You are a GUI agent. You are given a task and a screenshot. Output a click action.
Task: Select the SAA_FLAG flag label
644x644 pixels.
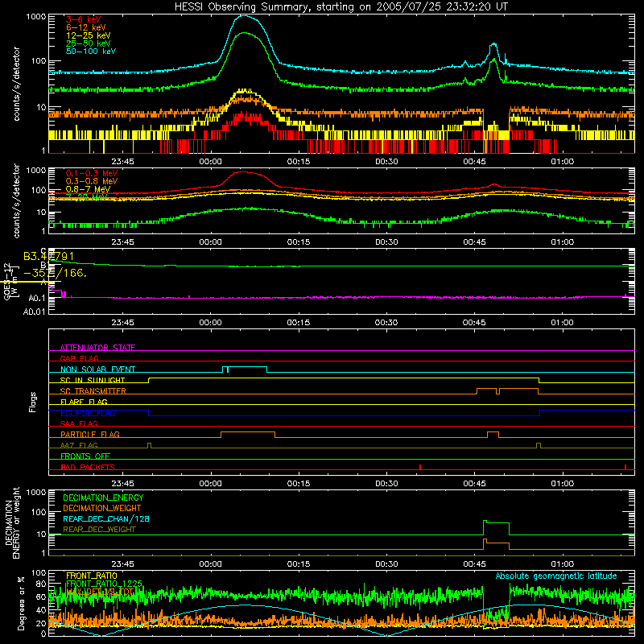pos(79,423)
